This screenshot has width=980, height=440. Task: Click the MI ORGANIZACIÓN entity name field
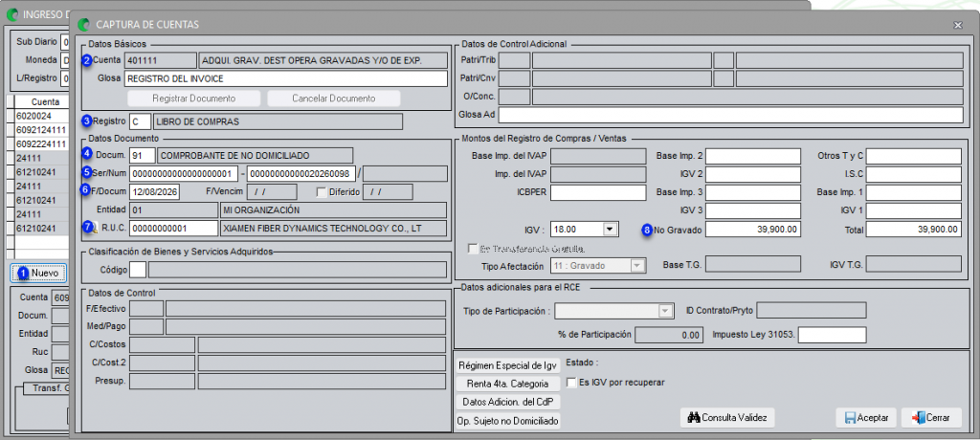(334, 210)
